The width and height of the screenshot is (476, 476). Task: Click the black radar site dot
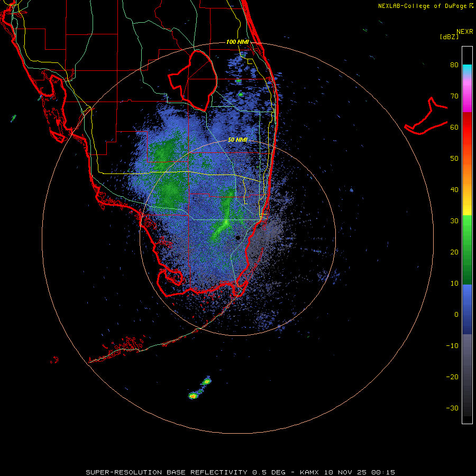237,237
